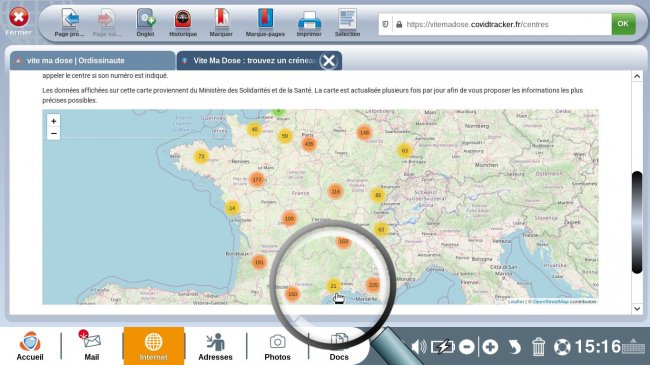Go to Accueil home
Screen dimensions: 650x365
(30, 346)
